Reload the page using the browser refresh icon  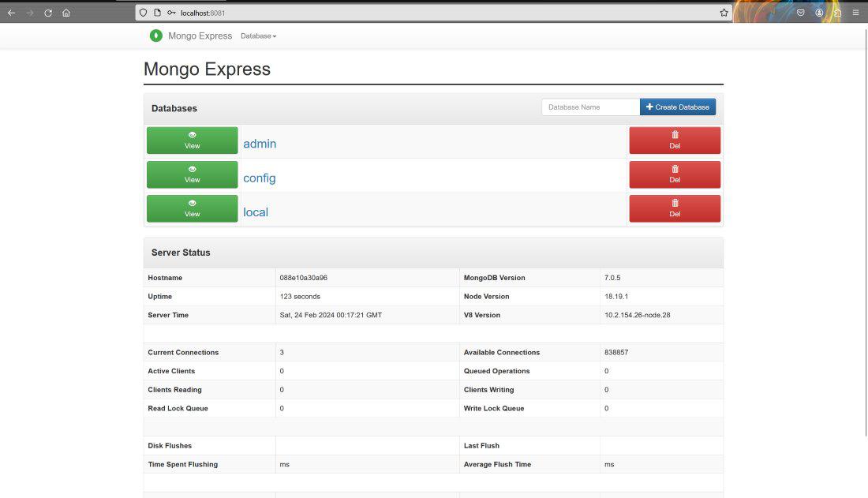tap(48, 13)
